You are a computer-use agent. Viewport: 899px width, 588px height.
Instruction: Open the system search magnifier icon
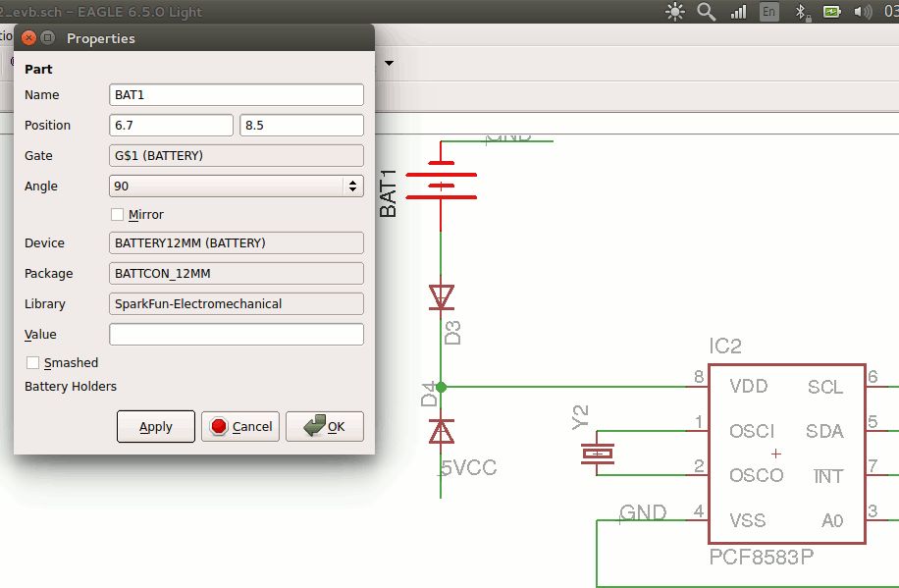(707, 12)
